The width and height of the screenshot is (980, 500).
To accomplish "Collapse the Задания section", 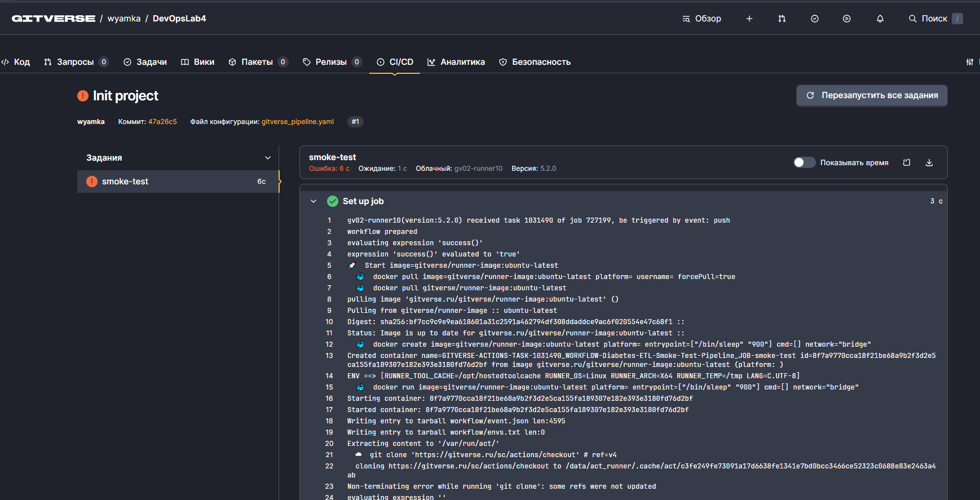I will tap(268, 158).
